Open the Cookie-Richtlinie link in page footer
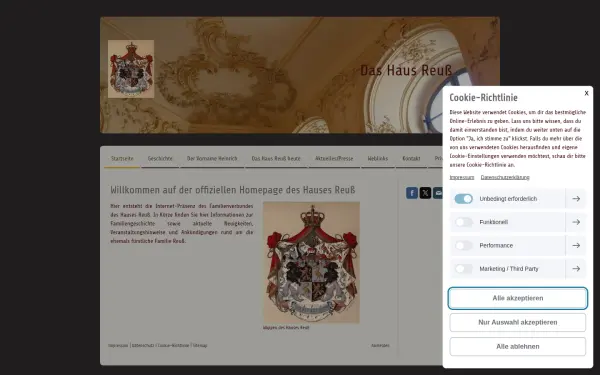The height and width of the screenshot is (375, 600). [173, 346]
